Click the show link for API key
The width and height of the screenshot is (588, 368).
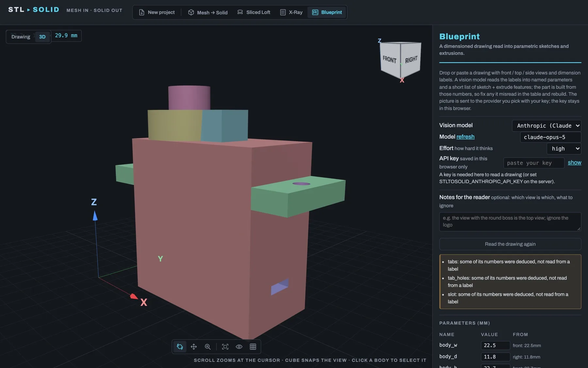pos(574,163)
